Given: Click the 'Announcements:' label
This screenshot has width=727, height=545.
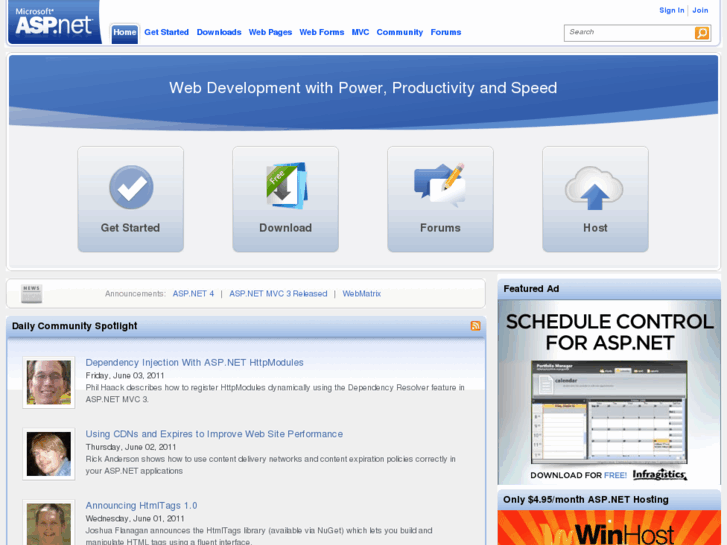Looking at the screenshot, I should 135,294.
